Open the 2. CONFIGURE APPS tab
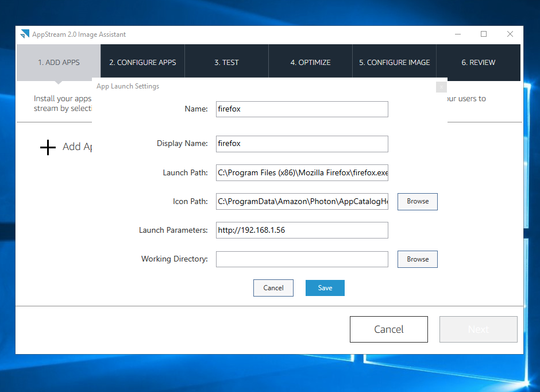The image size is (540, 392). click(x=142, y=62)
